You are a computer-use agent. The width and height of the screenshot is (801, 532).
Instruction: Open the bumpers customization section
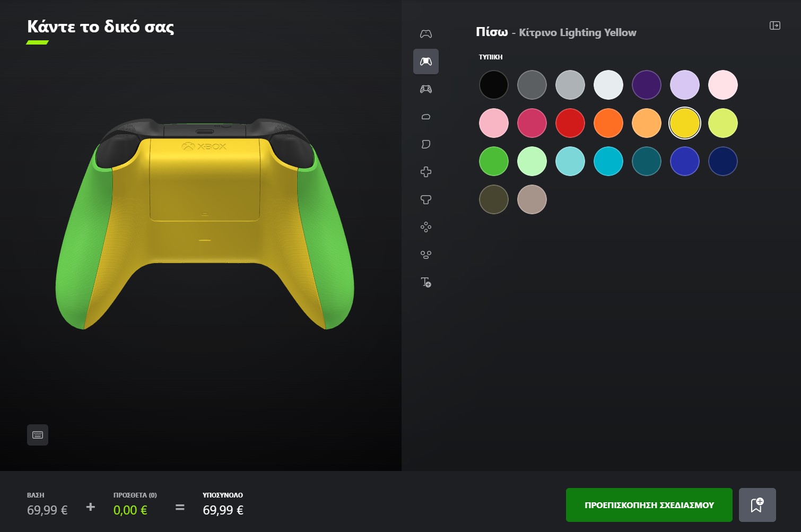(426, 116)
